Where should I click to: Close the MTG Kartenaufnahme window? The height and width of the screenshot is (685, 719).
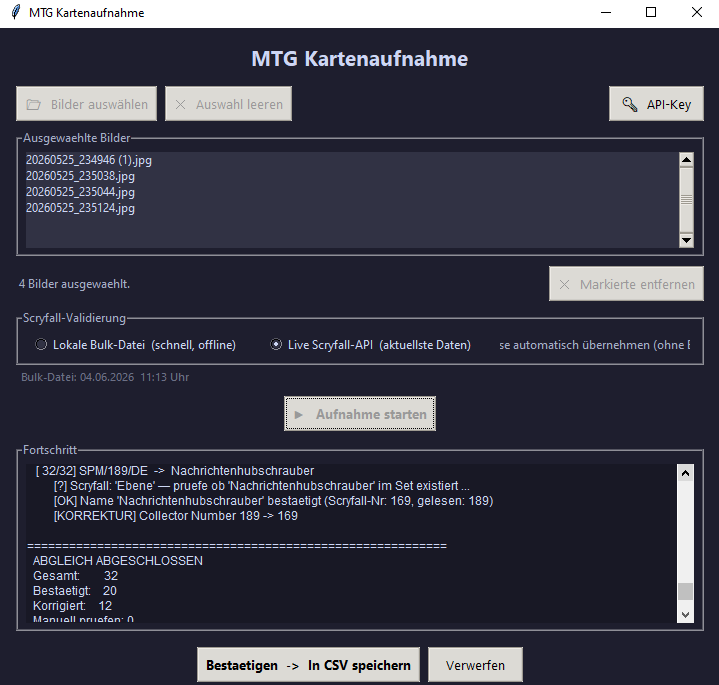[x=697, y=12]
